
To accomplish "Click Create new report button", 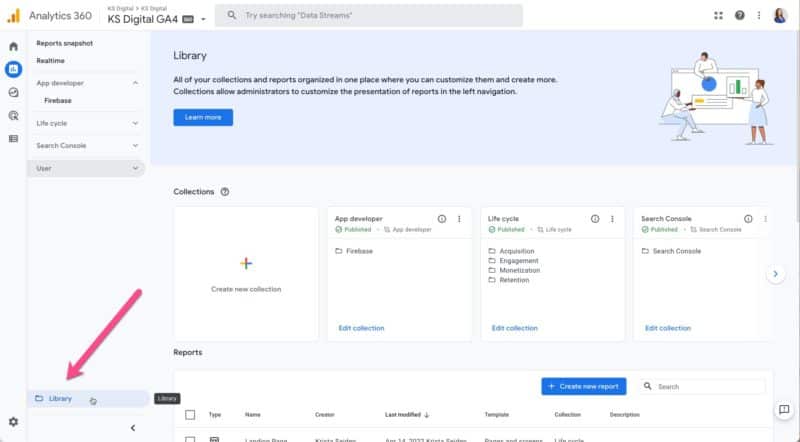I will tap(584, 386).
